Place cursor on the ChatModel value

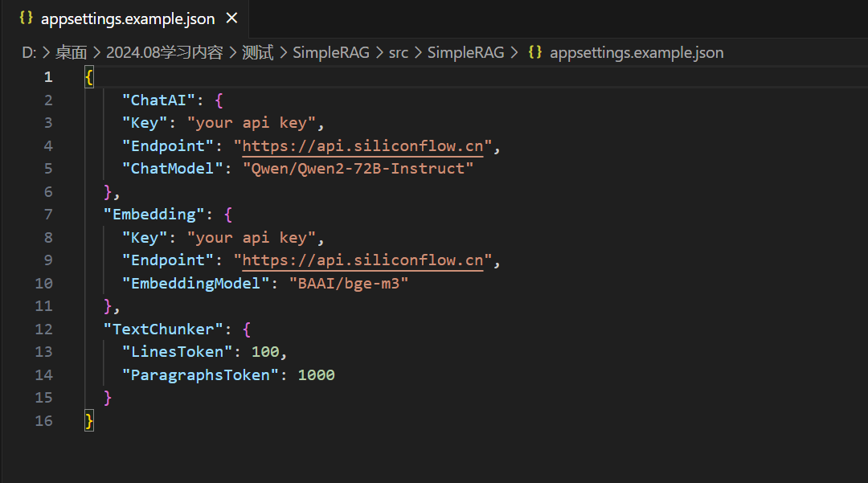click(x=358, y=169)
